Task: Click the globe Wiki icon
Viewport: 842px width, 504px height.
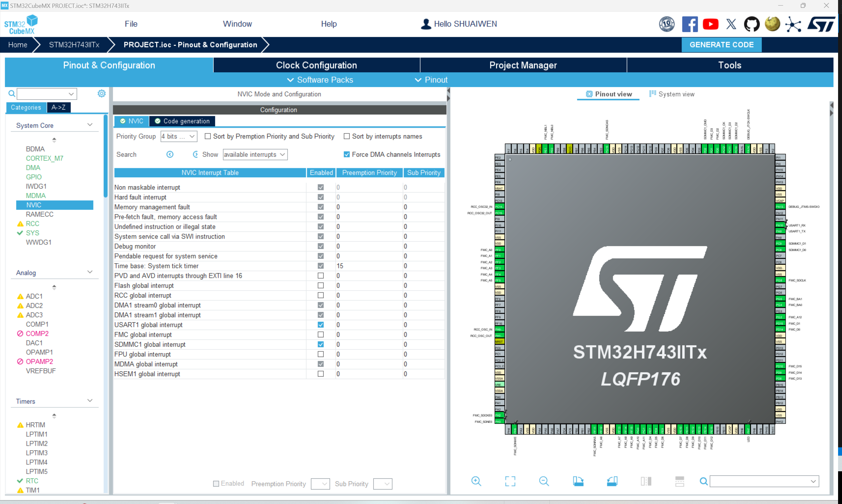Action: [x=772, y=24]
